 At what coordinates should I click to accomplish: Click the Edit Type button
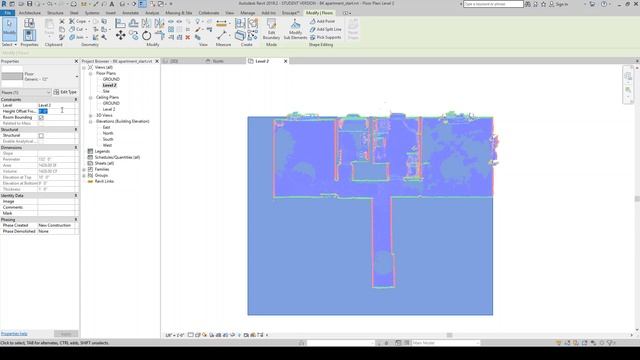click(x=65, y=92)
